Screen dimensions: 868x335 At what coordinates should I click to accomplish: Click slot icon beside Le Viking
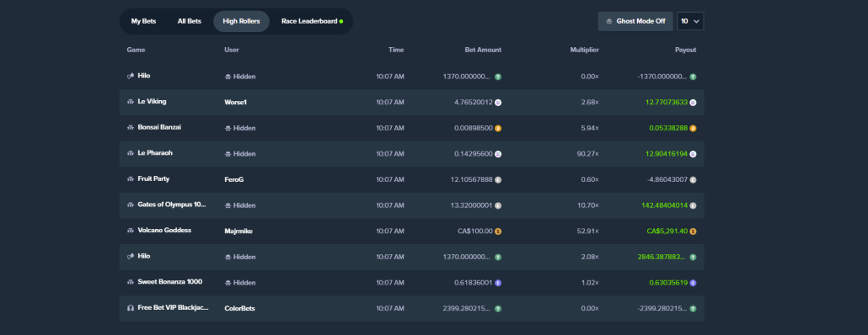point(131,103)
